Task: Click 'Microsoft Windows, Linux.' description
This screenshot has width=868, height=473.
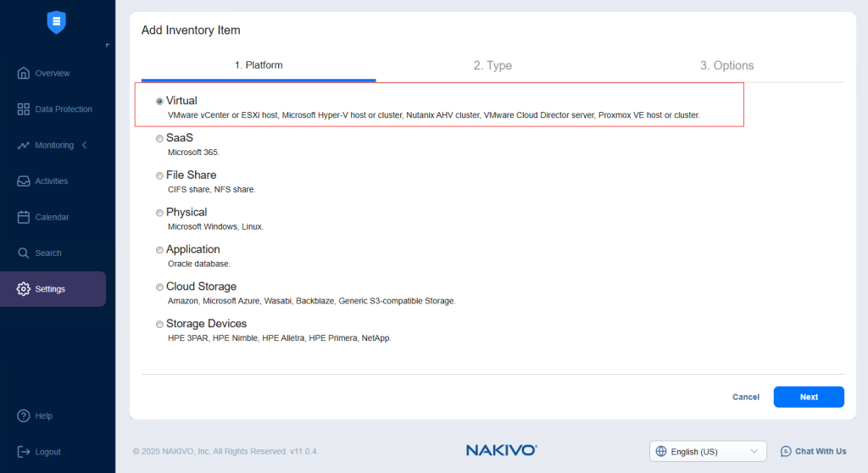Action: (x=215, y=226)
